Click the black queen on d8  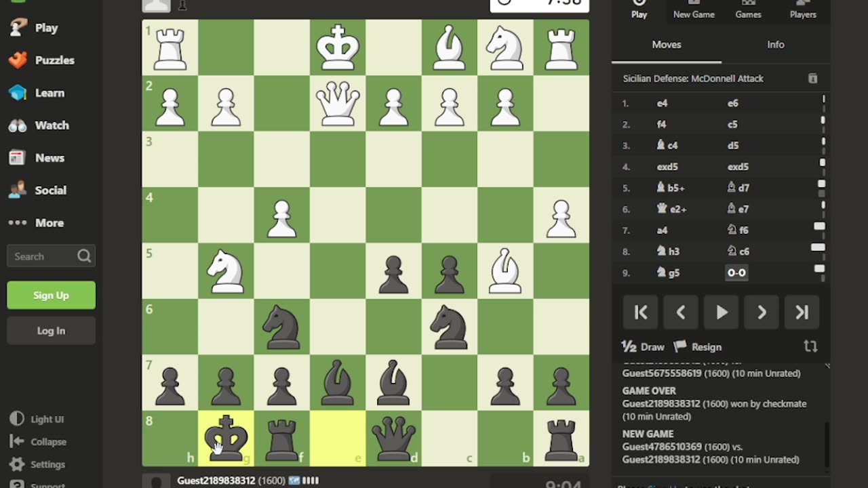[x=393, y=439]
